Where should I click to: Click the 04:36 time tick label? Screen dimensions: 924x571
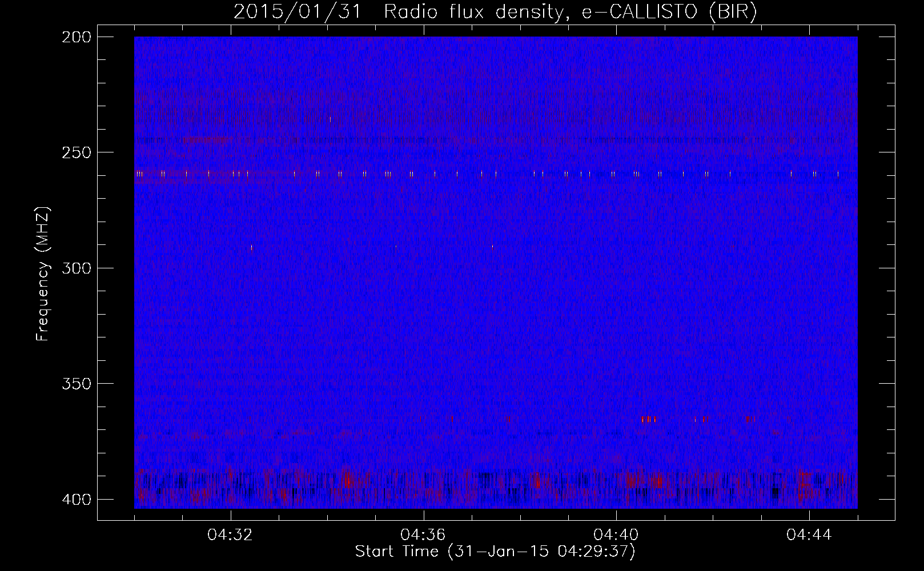tap(423, 535)
